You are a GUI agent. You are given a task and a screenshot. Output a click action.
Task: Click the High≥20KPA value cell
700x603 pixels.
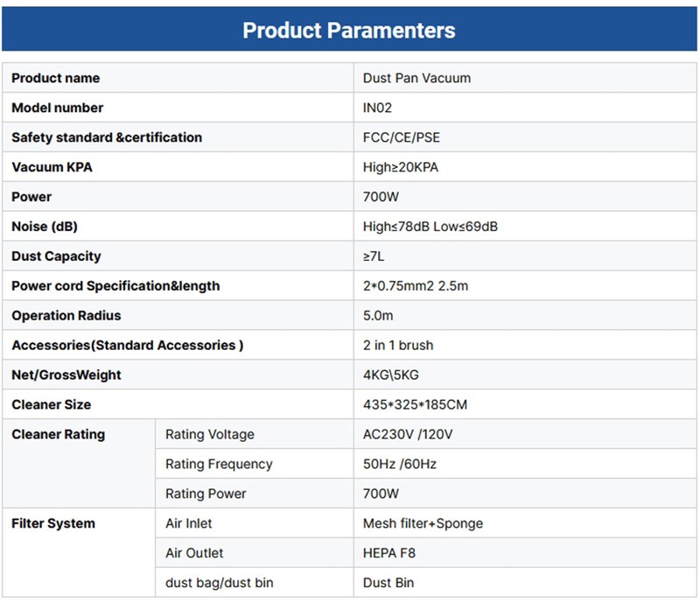tap(401, 167)
